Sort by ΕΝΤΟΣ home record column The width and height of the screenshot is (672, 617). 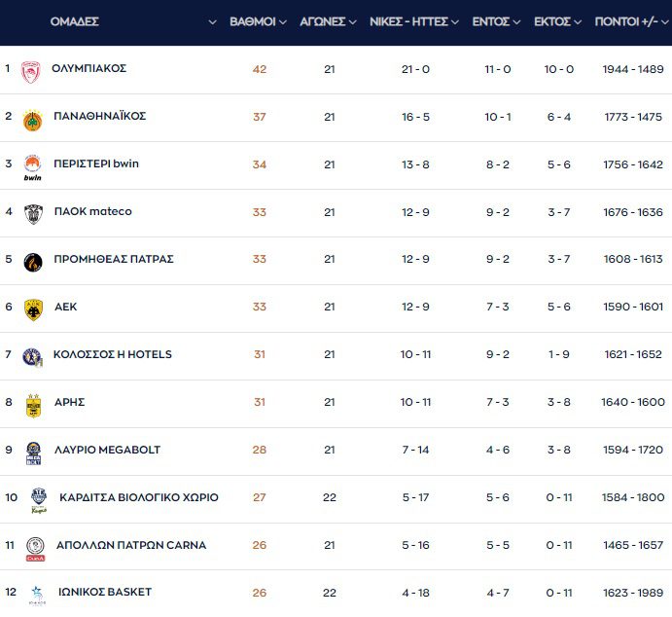[496, 21]
